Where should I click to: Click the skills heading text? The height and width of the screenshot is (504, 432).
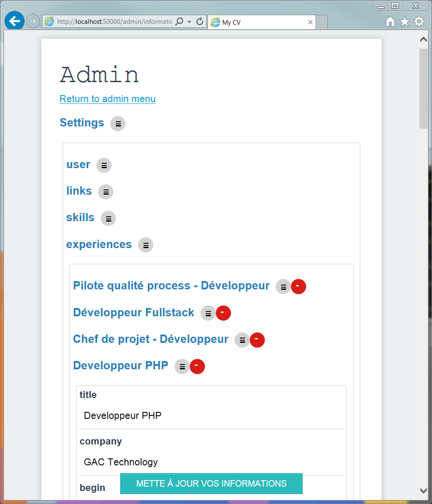pyautogui.click(x=80, y=218)
